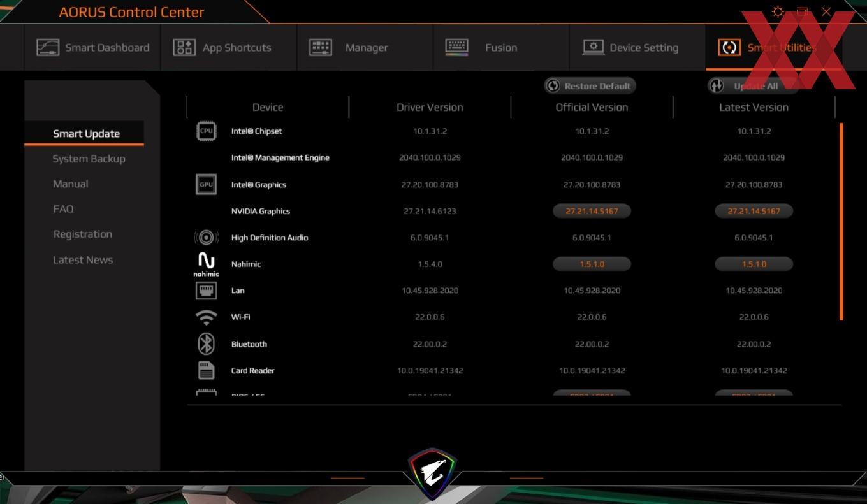Click the Latest Version column header
The image size is (867, 504).
tap(754, 108)
